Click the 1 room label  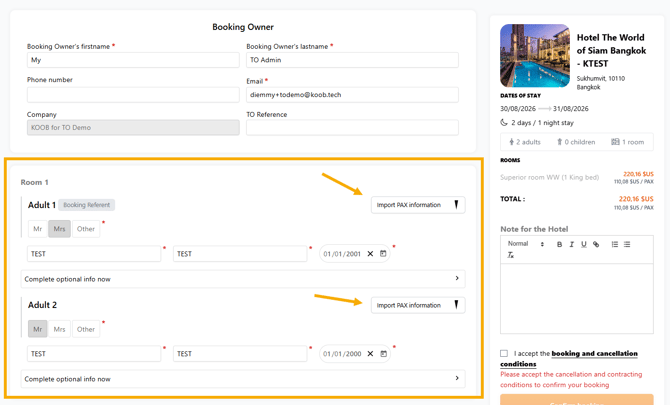coord(628,142)
